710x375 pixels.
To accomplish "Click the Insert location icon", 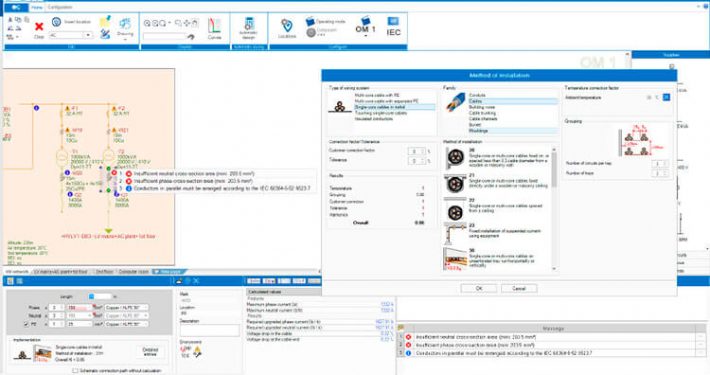I will tap(56, 22).
